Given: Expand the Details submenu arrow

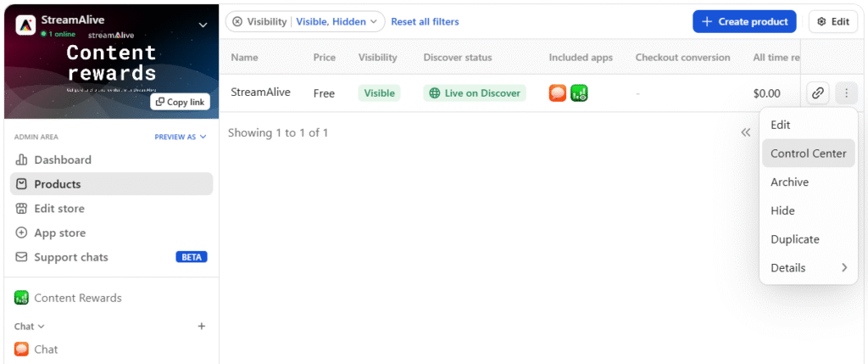Looking at the screenshot, I should click(x=844, y=267).
